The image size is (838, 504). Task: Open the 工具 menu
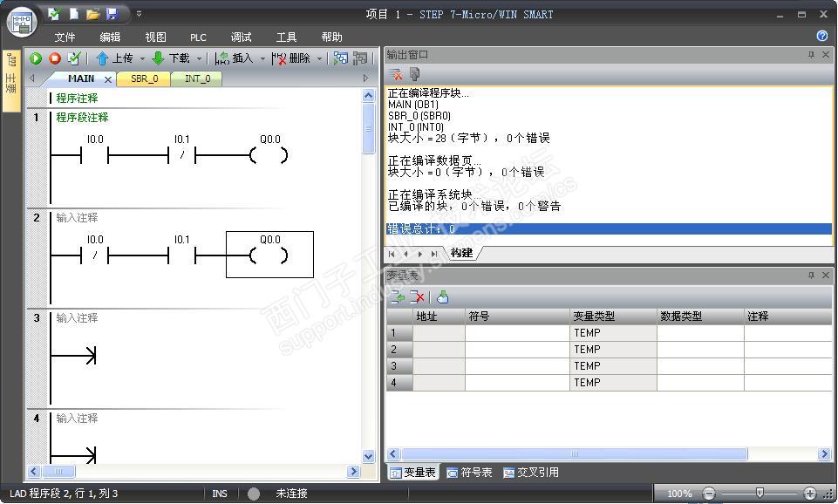coord(286,37)
